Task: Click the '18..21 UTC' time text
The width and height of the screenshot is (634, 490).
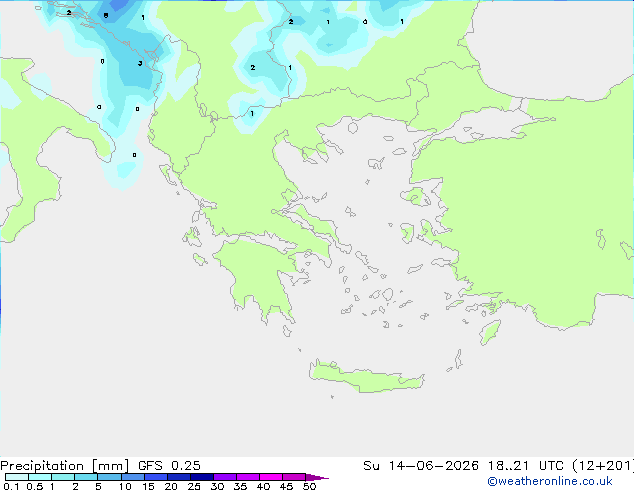Action: (525, 466)
